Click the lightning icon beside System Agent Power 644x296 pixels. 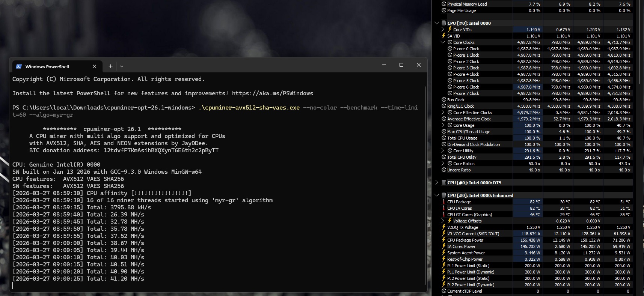tap(444, 252)
